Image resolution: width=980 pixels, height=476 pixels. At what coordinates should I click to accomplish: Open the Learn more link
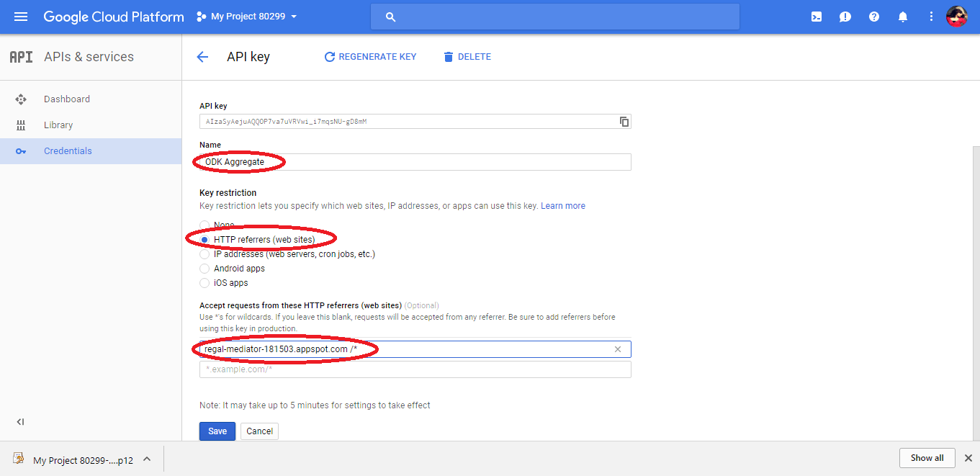563,206
